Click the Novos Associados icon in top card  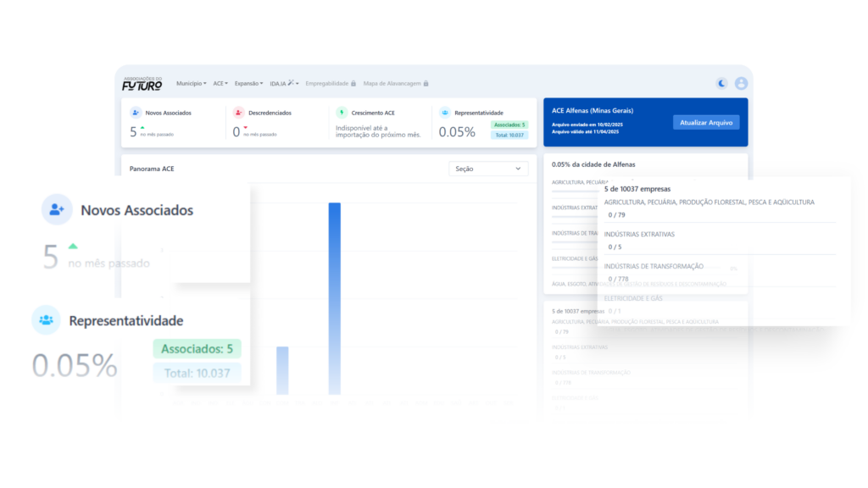coord(136,113)
